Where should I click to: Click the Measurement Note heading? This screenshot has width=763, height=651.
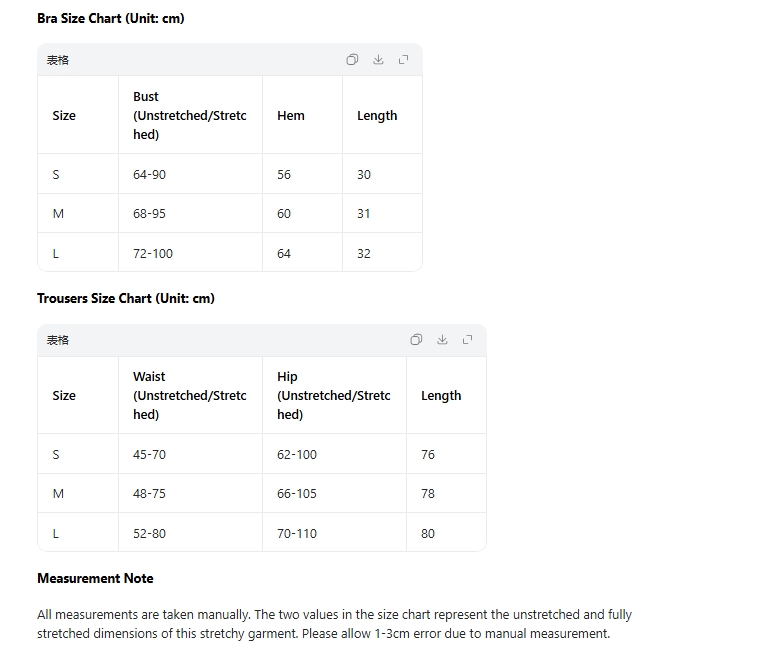(x=95, y=578)
